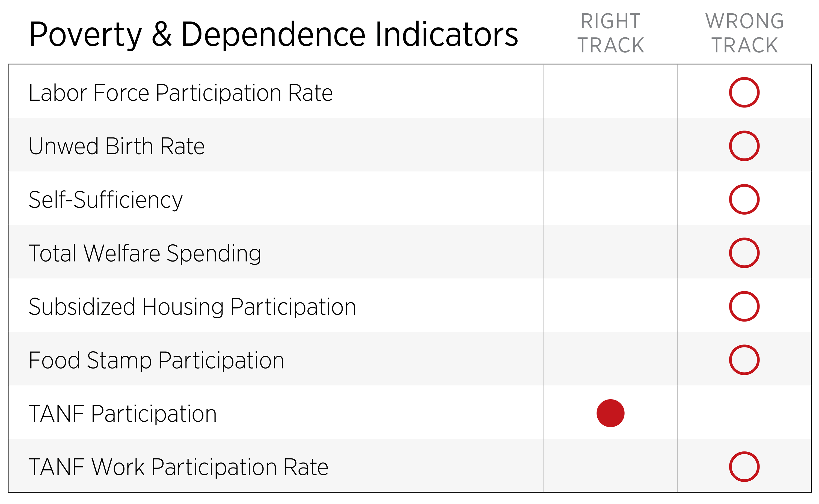Select the circle in the Subsidized Housing Participation row

[x=744, y=306]
